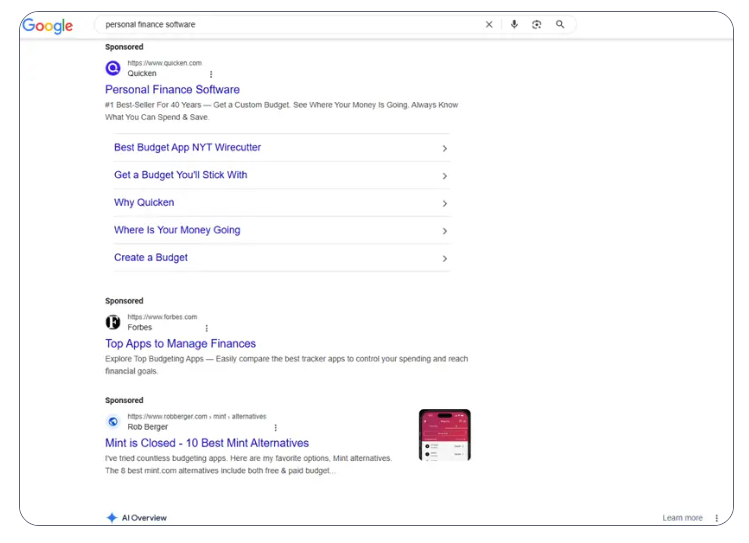Expand chevron on Create a Budget row
Viewport: 749px width, 543px height.
(444, 258)
